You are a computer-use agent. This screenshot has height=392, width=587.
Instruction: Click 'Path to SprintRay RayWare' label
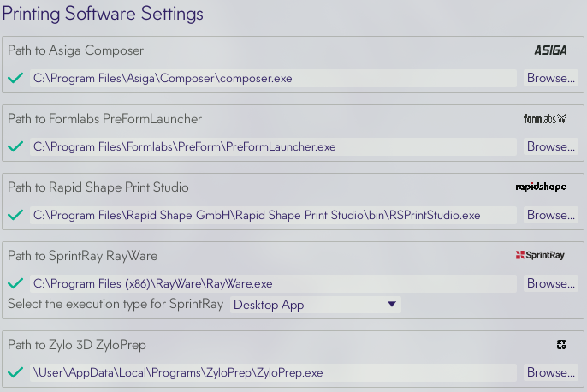coord(82,256)
